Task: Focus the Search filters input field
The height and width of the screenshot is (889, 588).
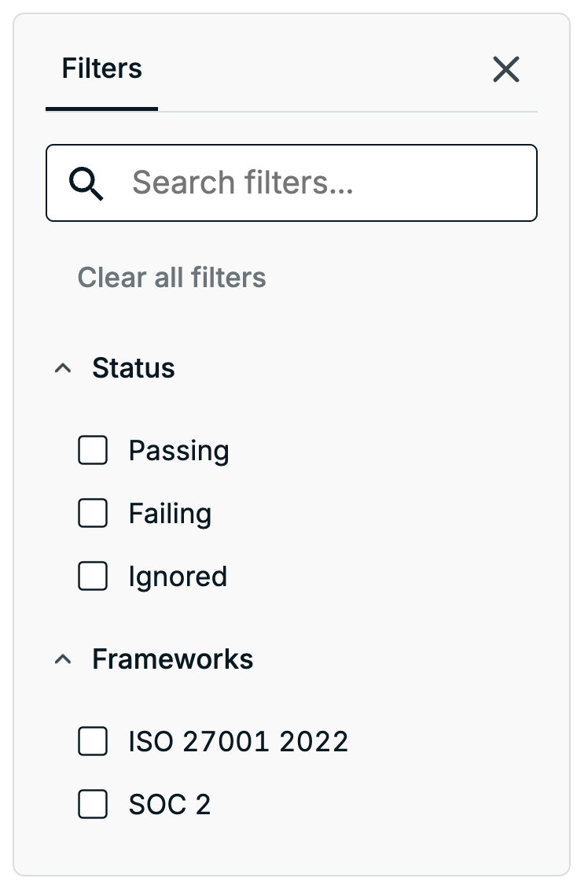Action: pyautogui.click(x=291, y=183)
